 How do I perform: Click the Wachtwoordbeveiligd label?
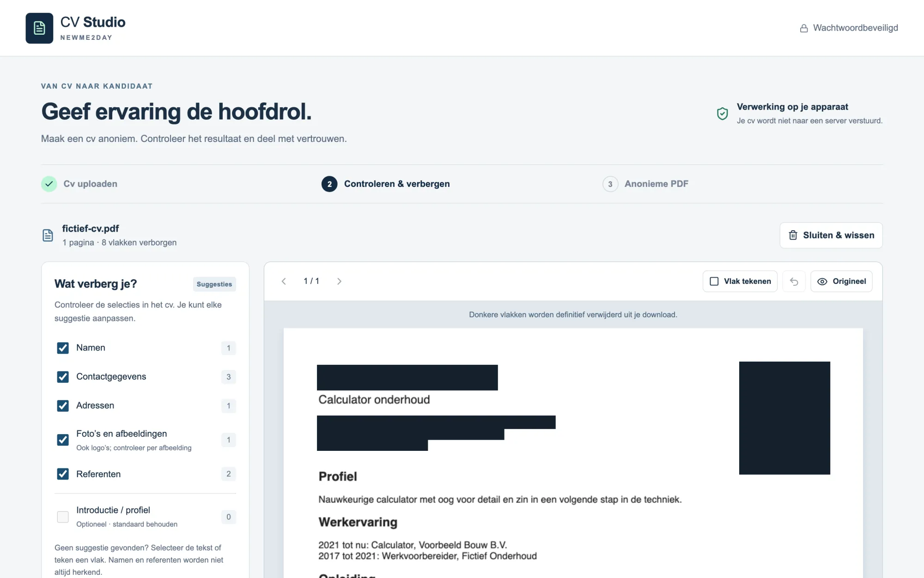pos(855,28)
